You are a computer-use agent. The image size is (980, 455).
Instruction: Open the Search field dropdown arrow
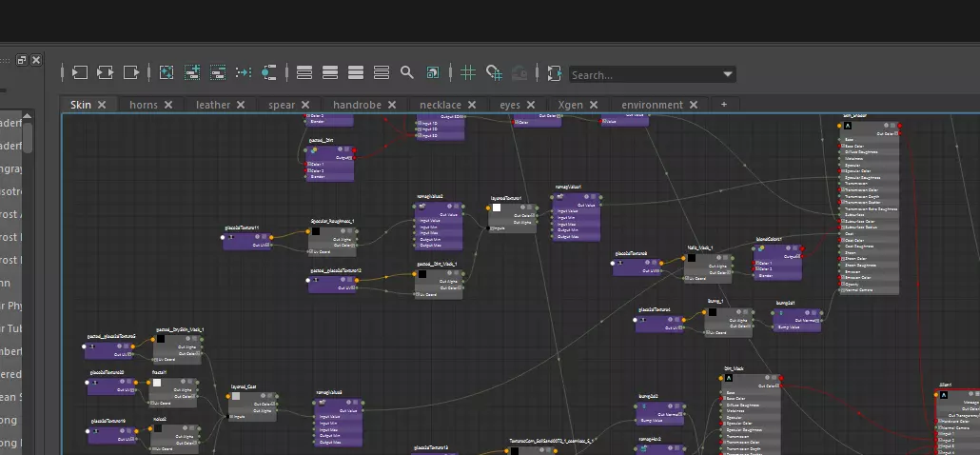(x=728, y=74)
